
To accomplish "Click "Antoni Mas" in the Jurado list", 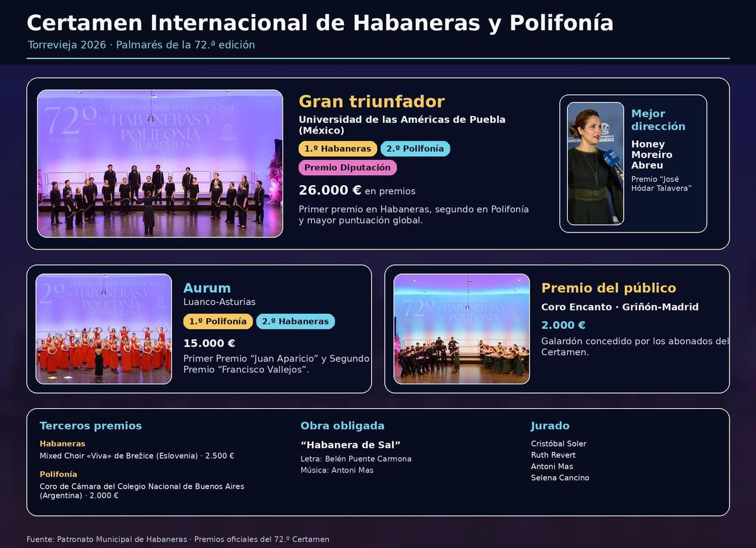I will 552,466.
